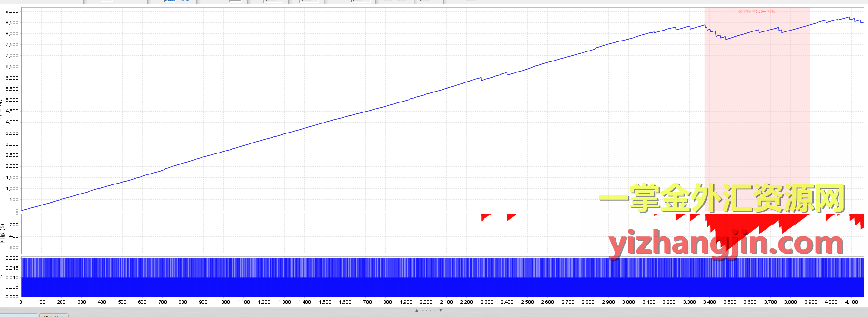Click the 7,500 equity axis label
This screenshot has width=868, height=317.
[12, 44]
